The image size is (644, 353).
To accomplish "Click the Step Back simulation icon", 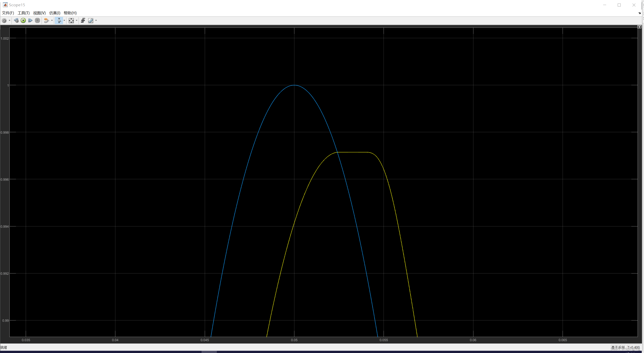I will click(x=16, y=21).
